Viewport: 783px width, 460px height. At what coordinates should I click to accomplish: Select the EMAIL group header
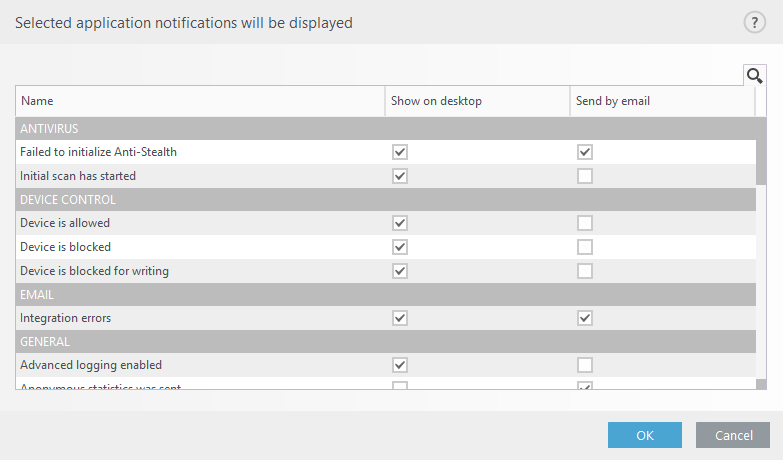point(386,294)
